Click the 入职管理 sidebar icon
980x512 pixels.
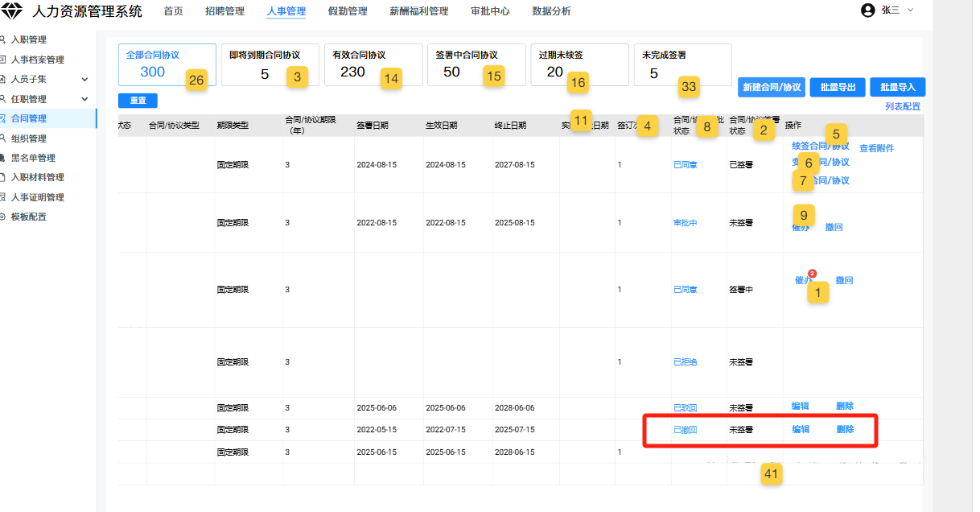click(3, 39)
